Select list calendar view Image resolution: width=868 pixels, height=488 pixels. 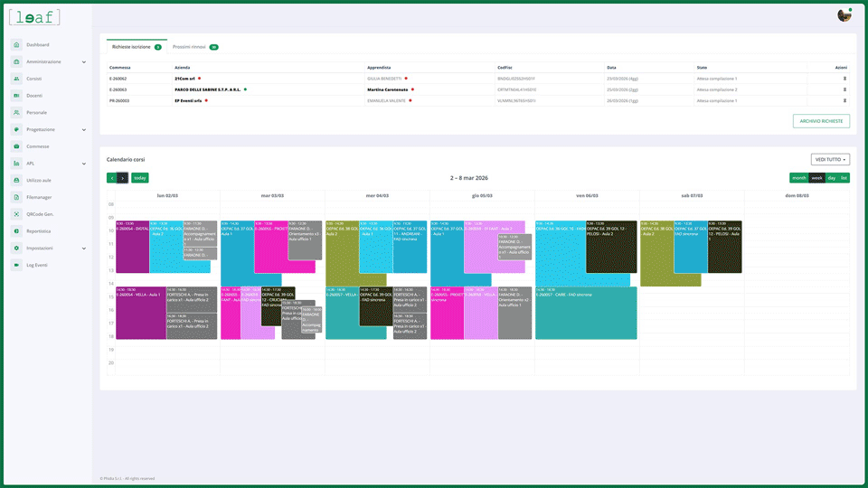point(844,178)
